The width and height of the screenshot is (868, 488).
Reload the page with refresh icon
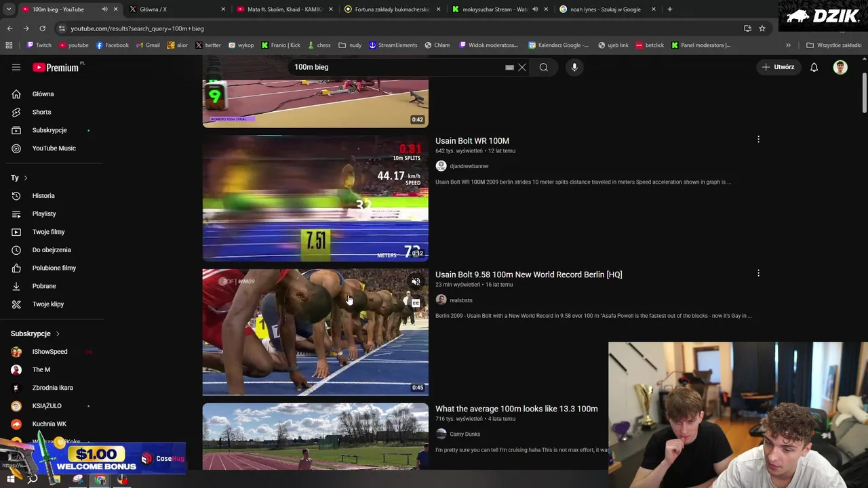tap(42, 28)
